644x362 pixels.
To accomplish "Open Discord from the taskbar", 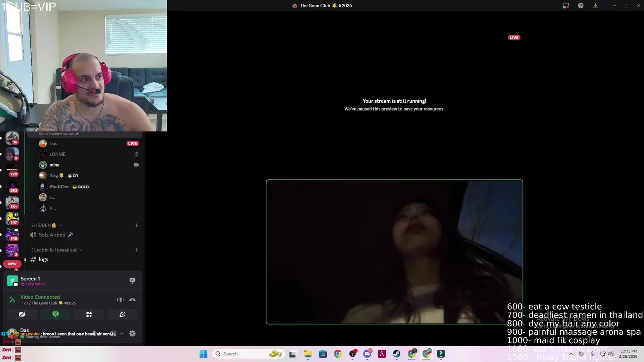I will click(x=367, y=354).
